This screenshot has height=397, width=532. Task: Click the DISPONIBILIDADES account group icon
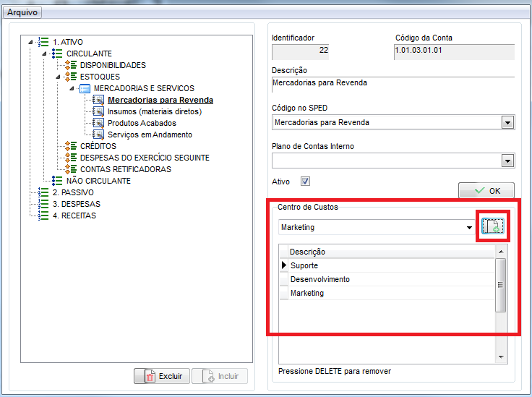point(70,65)
